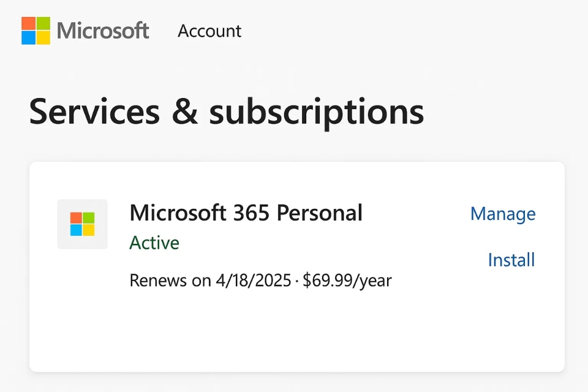
Task: Click the green Active status label
Action: coord(154,243)
